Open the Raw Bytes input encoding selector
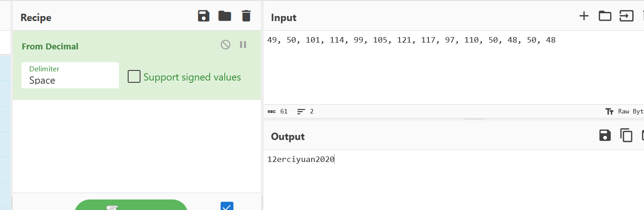This screenshot has height=210, width=644. tap(625, 112)
